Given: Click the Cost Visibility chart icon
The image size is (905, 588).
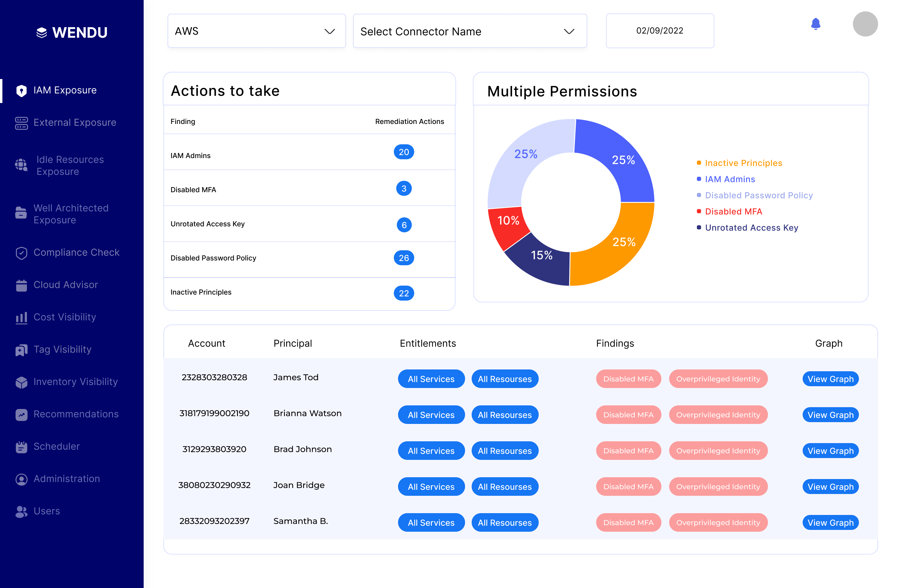Looking at the screenshot, I should pos(21,317).
